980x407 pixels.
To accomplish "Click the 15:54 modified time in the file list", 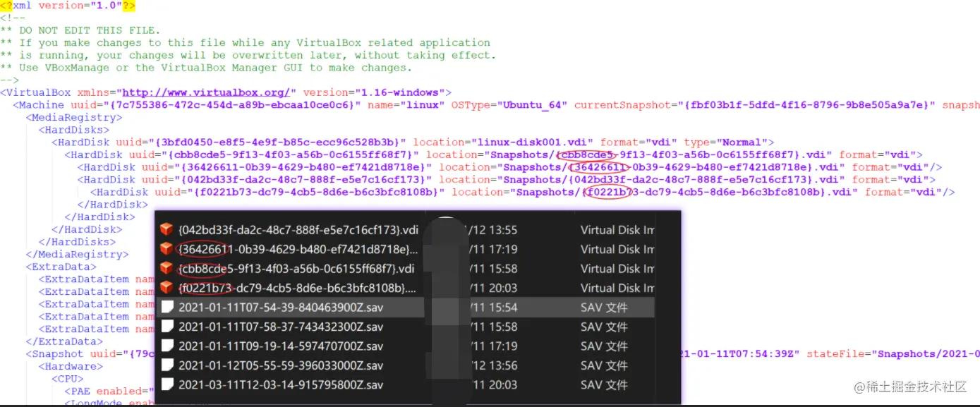I will (x=503, y=307).
